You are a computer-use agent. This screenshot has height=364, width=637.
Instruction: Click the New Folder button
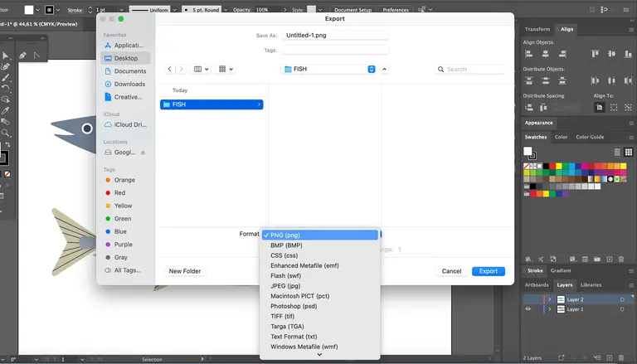(x=185, y=271)
